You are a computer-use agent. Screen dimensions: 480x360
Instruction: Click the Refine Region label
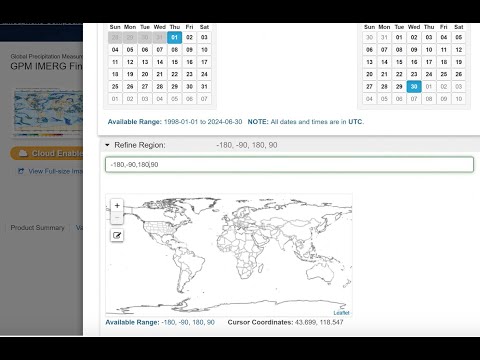140,145
